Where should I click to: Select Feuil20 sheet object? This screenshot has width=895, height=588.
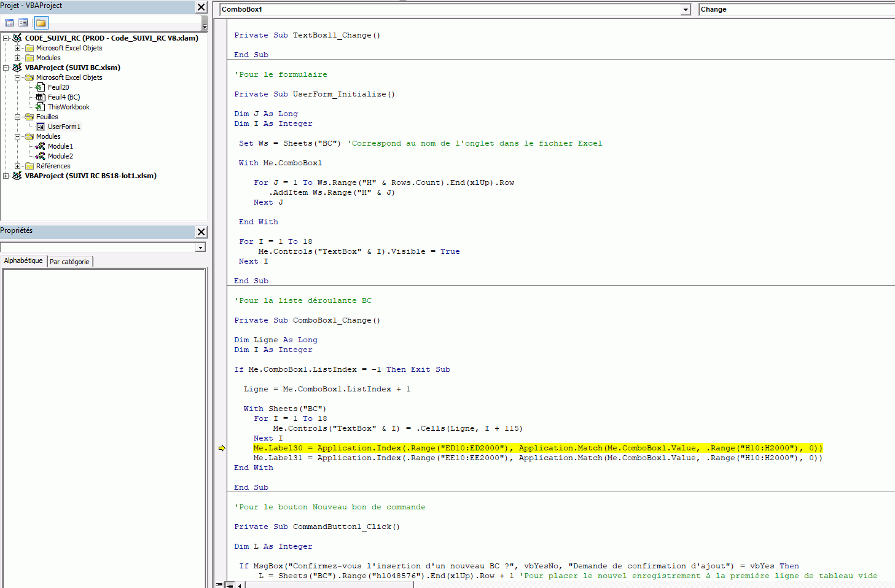pyautogui.click(x=58, y=87)
